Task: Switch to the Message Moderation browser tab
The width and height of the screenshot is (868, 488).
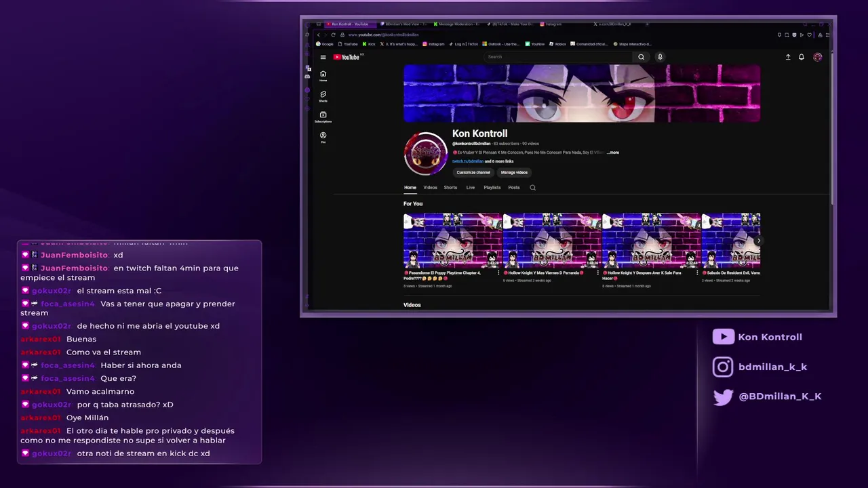Action: coord(458,24)
